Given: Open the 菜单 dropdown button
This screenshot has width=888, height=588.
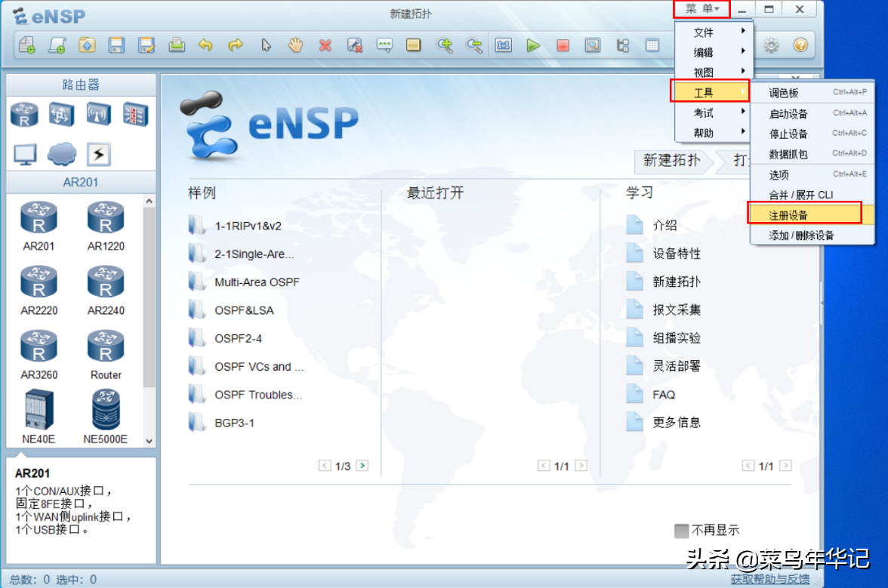Looking at the screenshot, I should click(701, 9).
